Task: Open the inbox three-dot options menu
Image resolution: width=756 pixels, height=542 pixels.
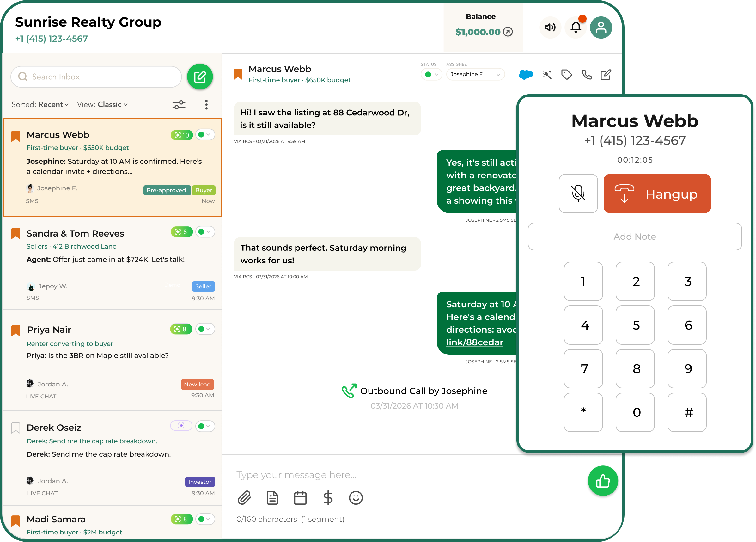Action: click(x=206, y=105)
